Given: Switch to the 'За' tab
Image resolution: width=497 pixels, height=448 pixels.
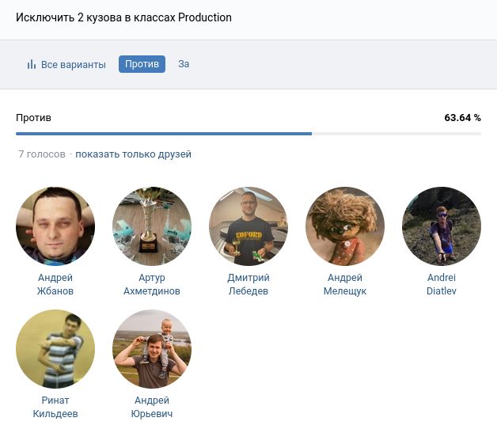Looking at the screenshot, I should point(184,64).
